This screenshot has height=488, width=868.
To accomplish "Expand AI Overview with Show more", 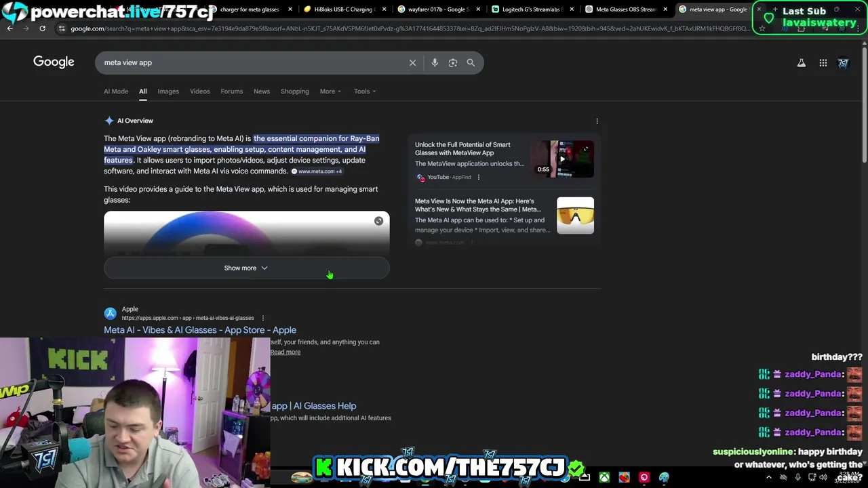I will click(246, 268).
